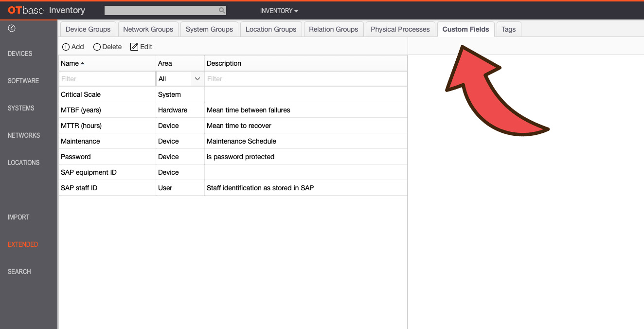Open LOCATIONS in the sidebar

pos(23,163)
